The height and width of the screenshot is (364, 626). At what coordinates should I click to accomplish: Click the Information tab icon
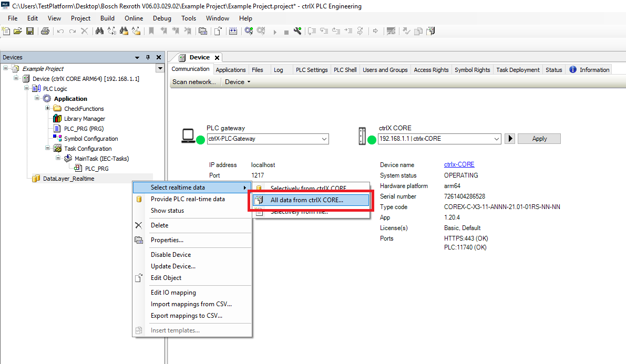coord(573,70)
